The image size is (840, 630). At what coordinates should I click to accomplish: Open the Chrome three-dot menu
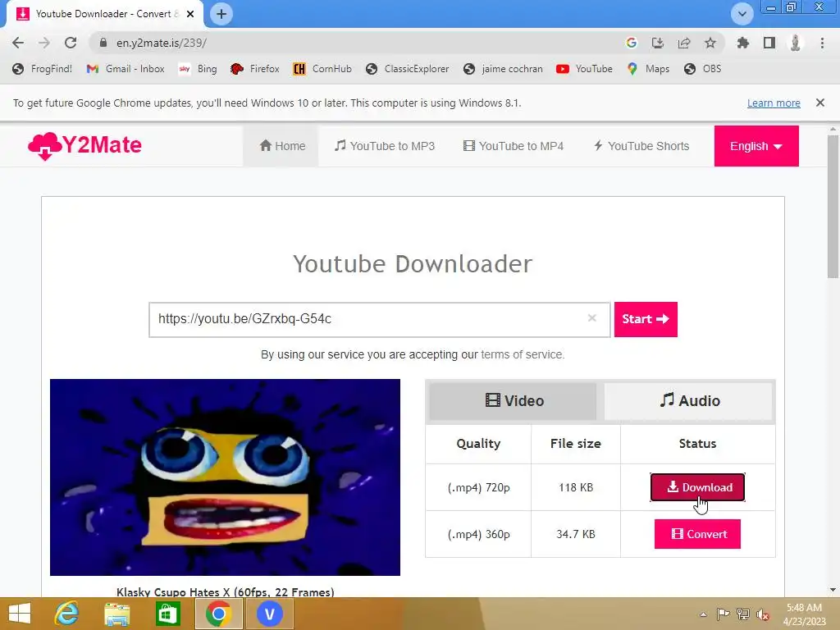coord(822,43)
